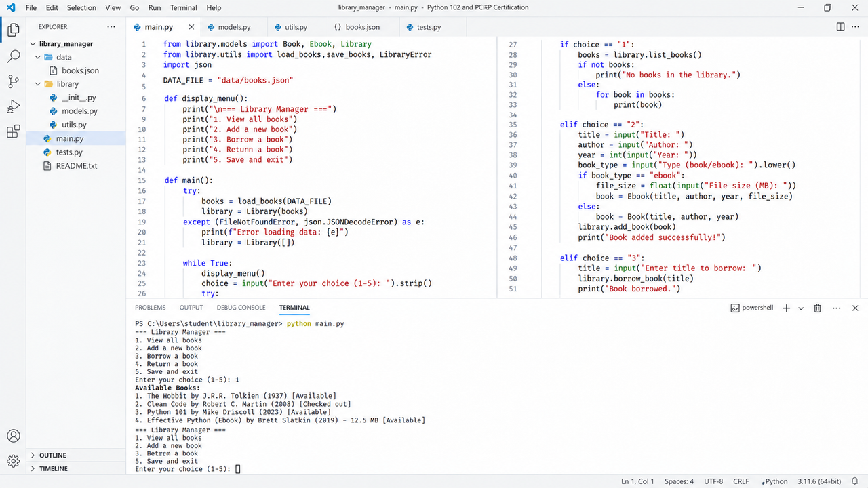The height and width of the screenshot is (488, 868).
Task: Click 'python main.py' command in terminal
Action: click(315, 324)
